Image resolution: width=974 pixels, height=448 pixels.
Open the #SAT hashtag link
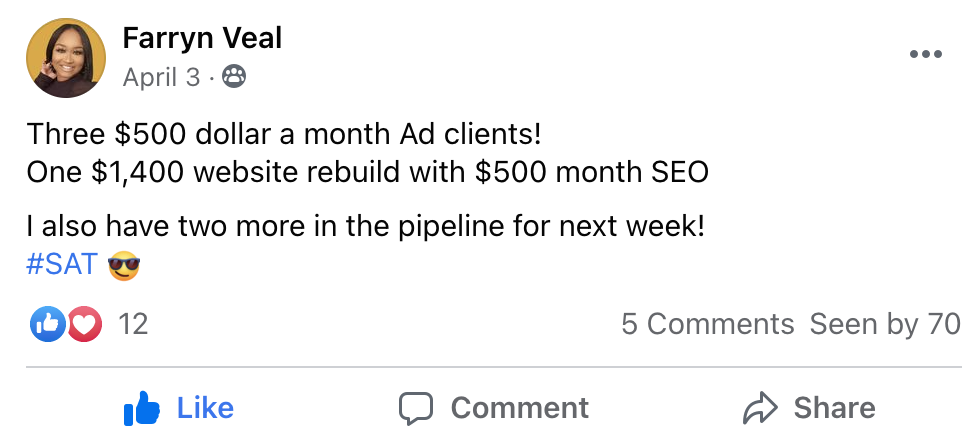click(62, 264)
